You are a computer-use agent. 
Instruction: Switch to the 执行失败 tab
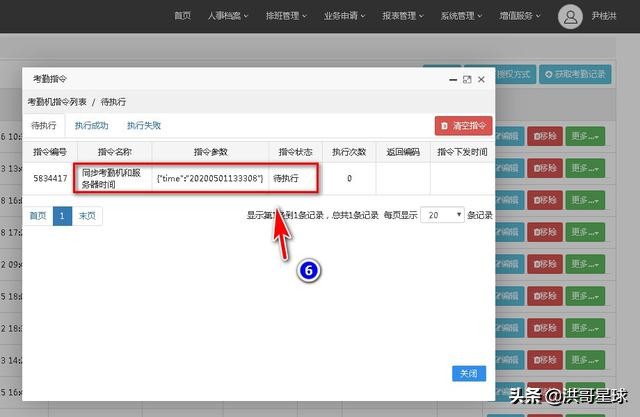pos(144,126)
